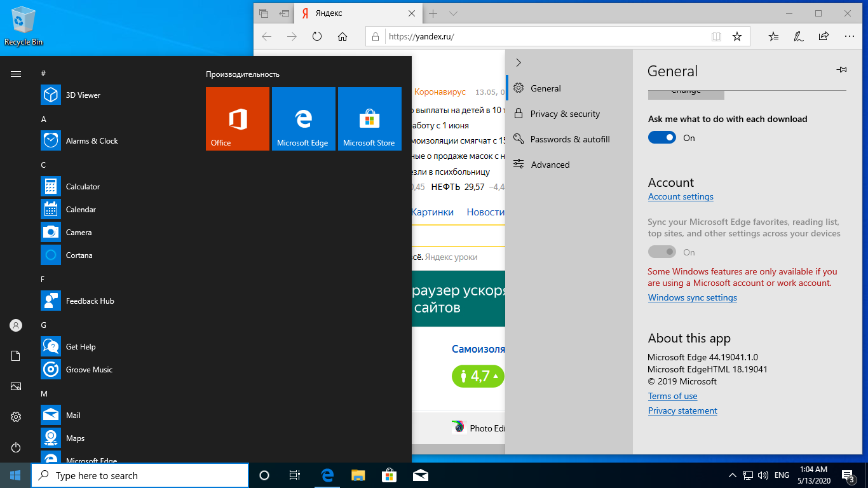Toggle Reading view in address bar

[717, 37]
